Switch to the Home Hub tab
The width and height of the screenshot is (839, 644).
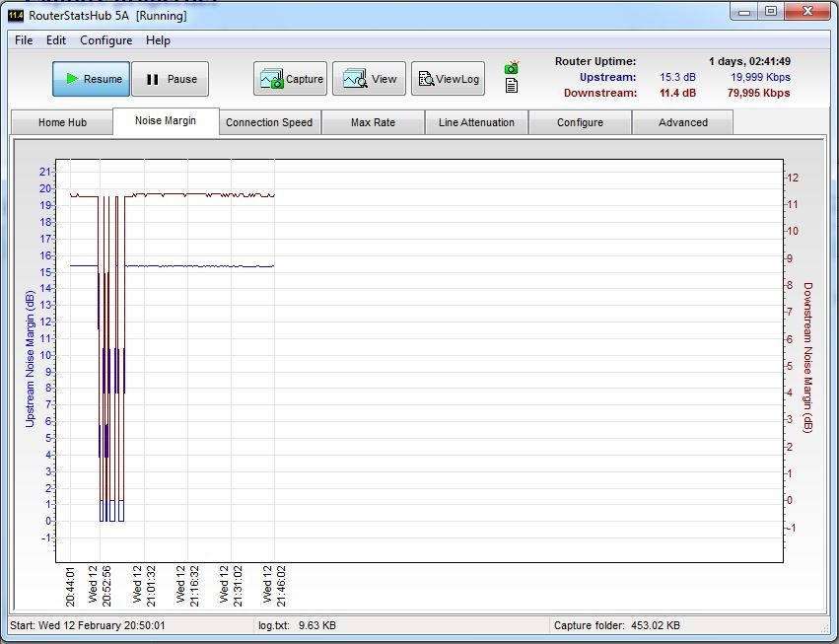pyautogui.click(x=62, y=122)
